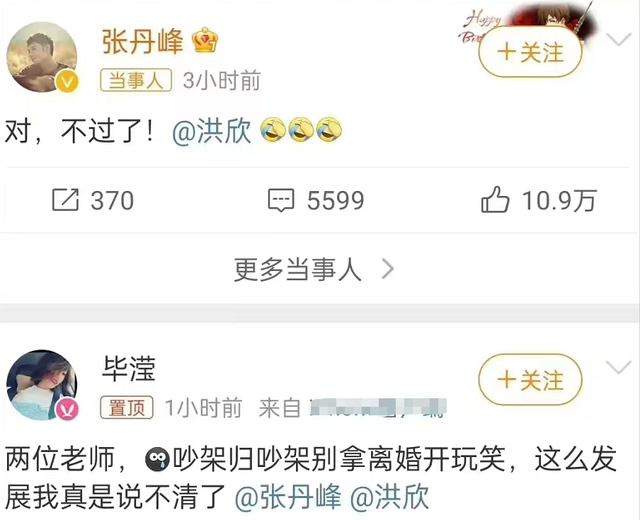Expand the options chevron on 毕滢's post

point(619,367)
